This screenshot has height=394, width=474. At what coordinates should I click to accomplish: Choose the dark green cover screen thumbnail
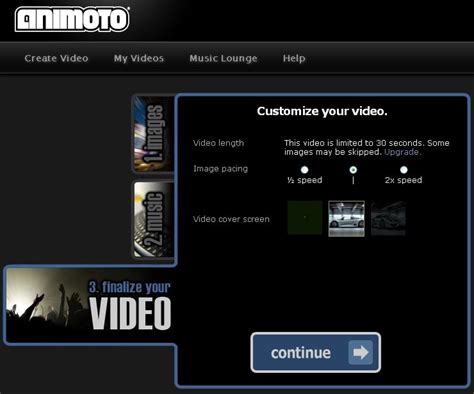[305, 218]
